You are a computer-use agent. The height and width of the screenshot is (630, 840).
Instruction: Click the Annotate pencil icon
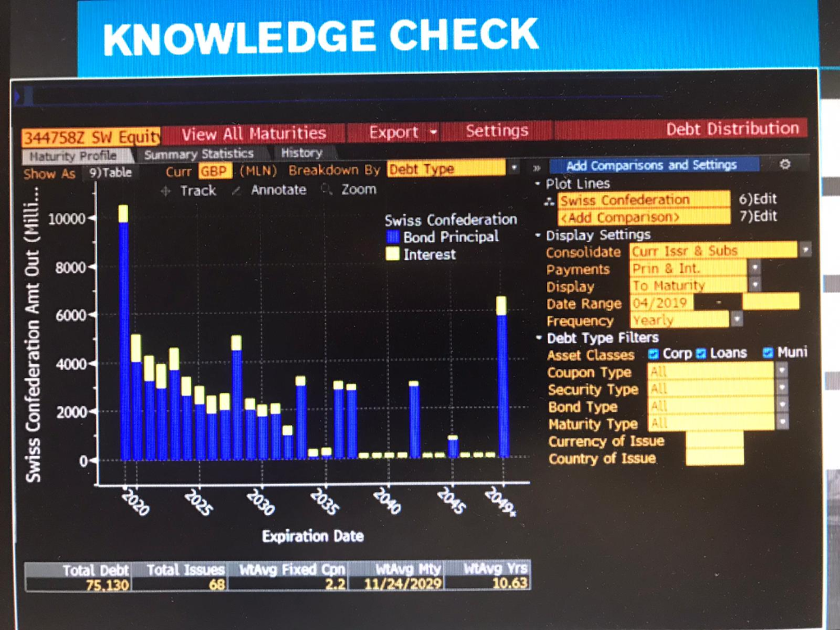coord(236,190)
